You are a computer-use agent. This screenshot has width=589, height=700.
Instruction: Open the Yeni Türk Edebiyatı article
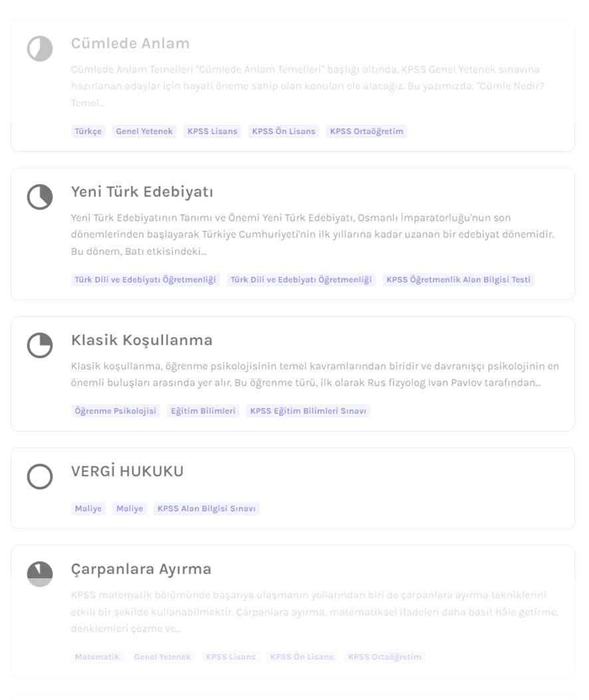pos(142,191)
